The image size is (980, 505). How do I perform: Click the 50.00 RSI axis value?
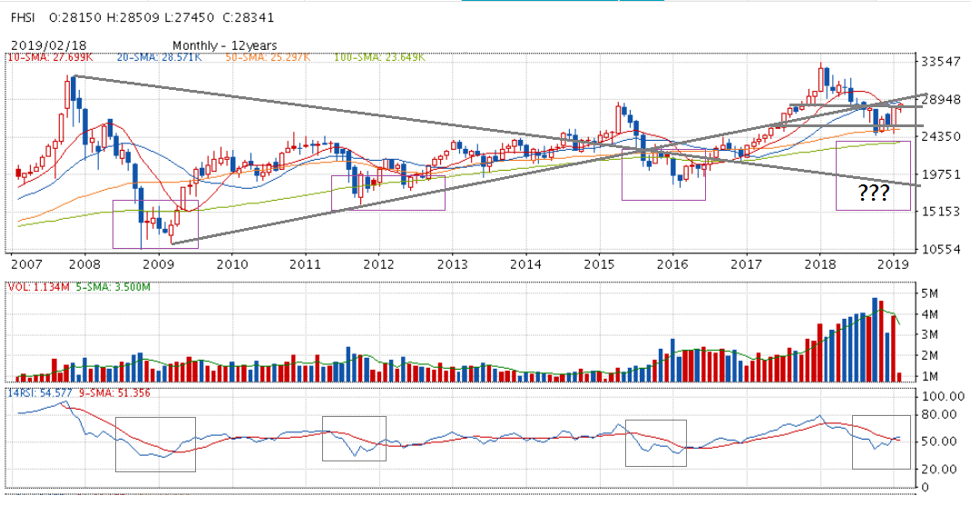click(939, 441)
